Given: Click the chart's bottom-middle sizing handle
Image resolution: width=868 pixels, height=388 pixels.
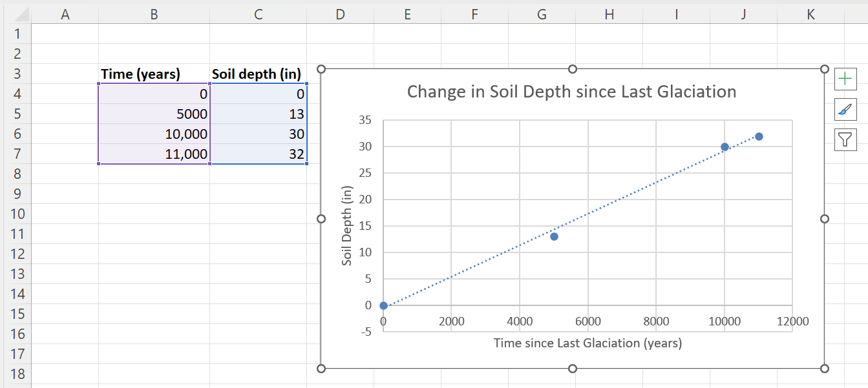Looking at the screenshot, I should (572, 369).
